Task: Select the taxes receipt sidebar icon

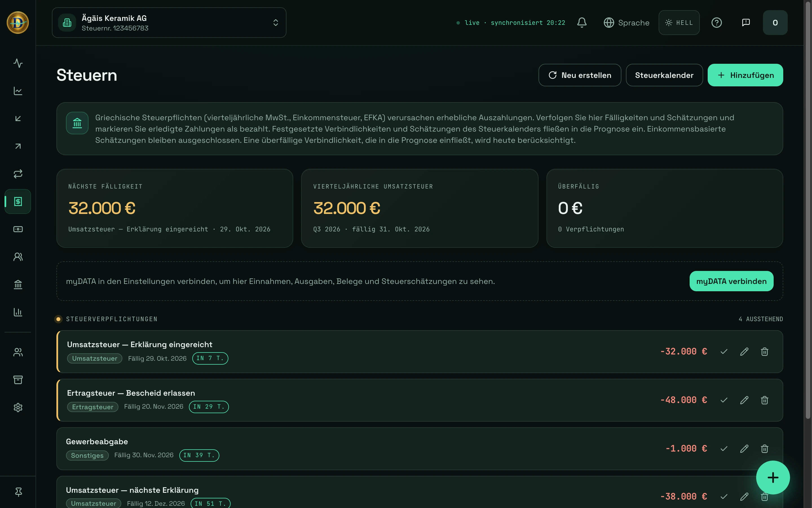Action: point(18,202)
